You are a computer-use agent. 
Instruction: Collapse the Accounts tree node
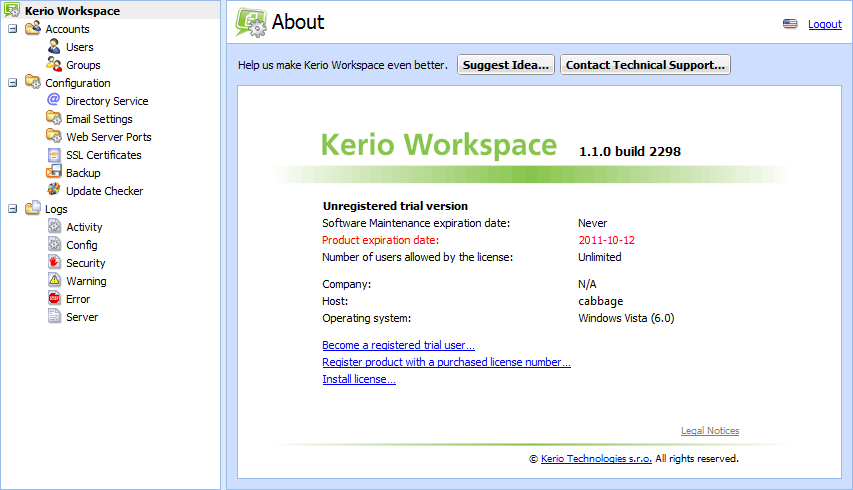[x=13, y=29]
